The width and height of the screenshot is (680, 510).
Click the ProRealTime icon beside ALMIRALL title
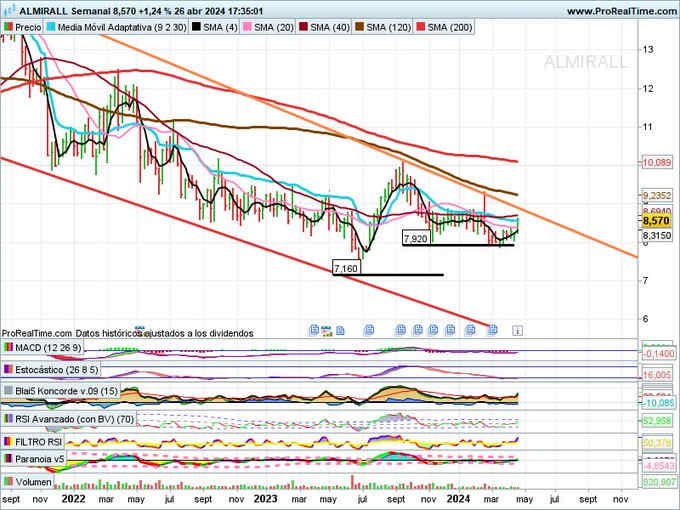tap(10, 10)
